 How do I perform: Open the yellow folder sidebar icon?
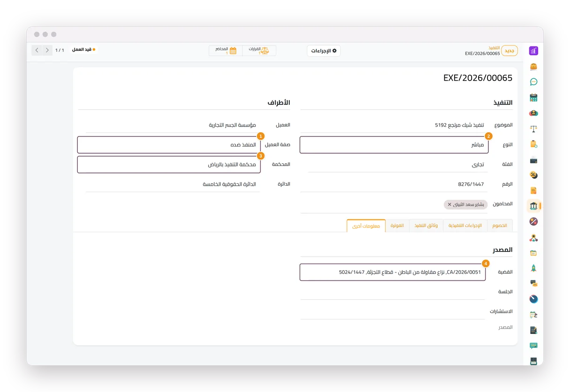click(x=533, y=253)
